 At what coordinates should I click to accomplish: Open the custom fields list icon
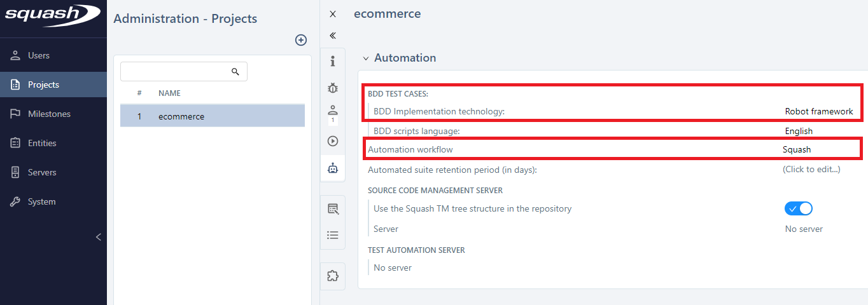332,208
